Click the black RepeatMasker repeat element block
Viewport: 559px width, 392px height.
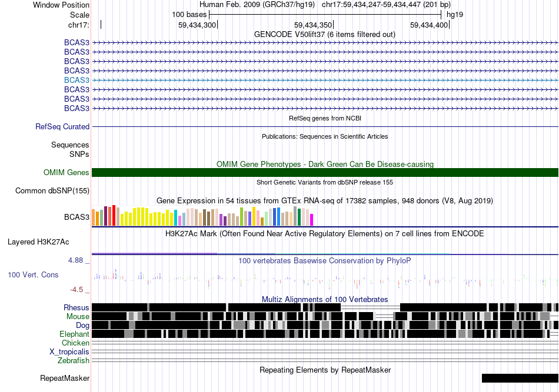(520, 378)
